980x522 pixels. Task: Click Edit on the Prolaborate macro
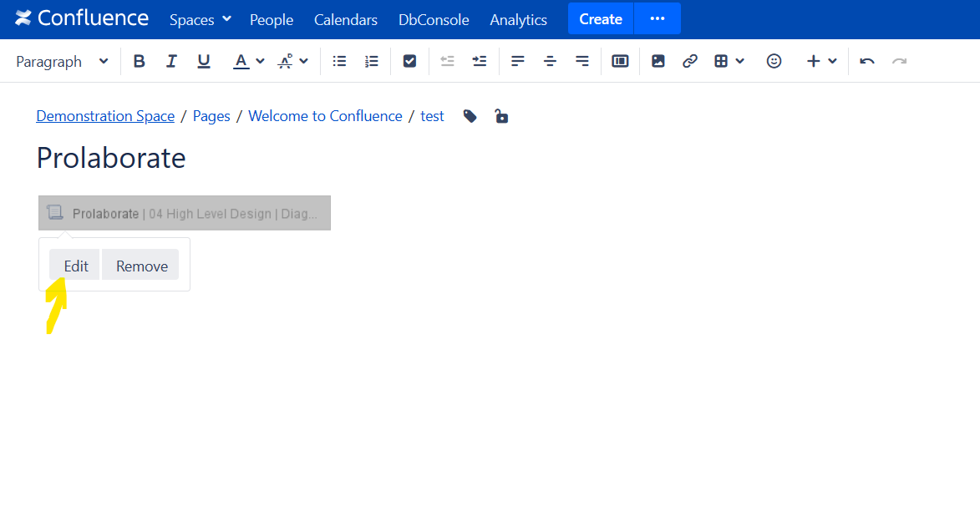tap(75, 265)
